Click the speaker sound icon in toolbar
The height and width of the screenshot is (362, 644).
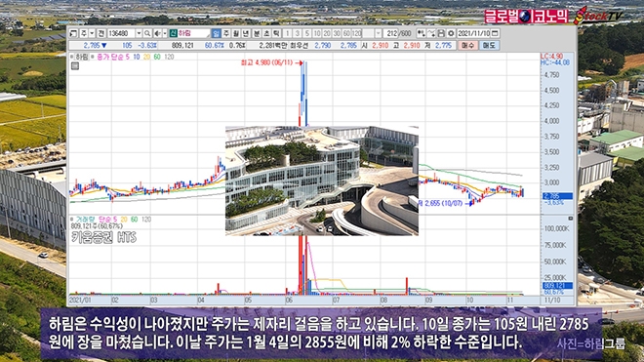tap(157, 33)
